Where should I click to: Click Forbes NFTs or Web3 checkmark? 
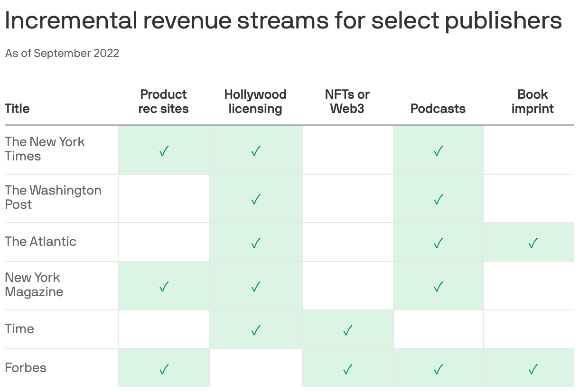(x=347, y=369)
